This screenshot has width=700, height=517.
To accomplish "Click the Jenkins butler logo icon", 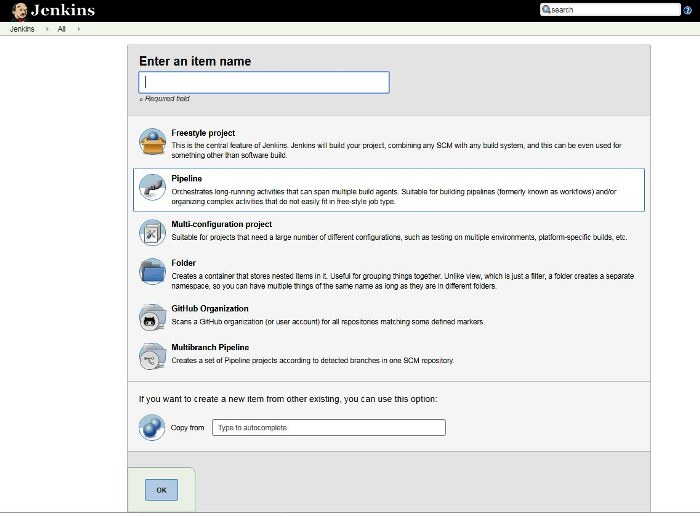I will (x=18, y=10).
